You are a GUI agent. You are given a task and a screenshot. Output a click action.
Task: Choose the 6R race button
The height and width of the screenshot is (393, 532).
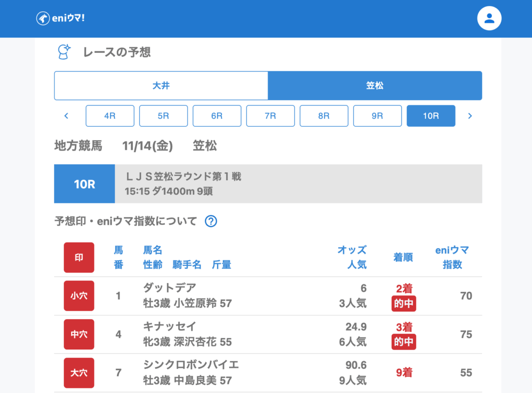point(217,116)
